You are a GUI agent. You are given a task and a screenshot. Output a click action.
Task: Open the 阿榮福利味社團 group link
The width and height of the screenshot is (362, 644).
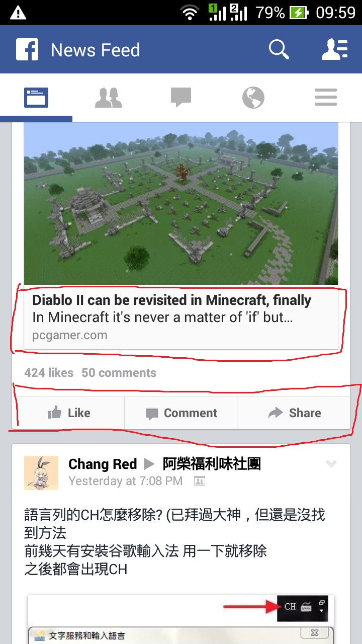[x=212, y=464]
